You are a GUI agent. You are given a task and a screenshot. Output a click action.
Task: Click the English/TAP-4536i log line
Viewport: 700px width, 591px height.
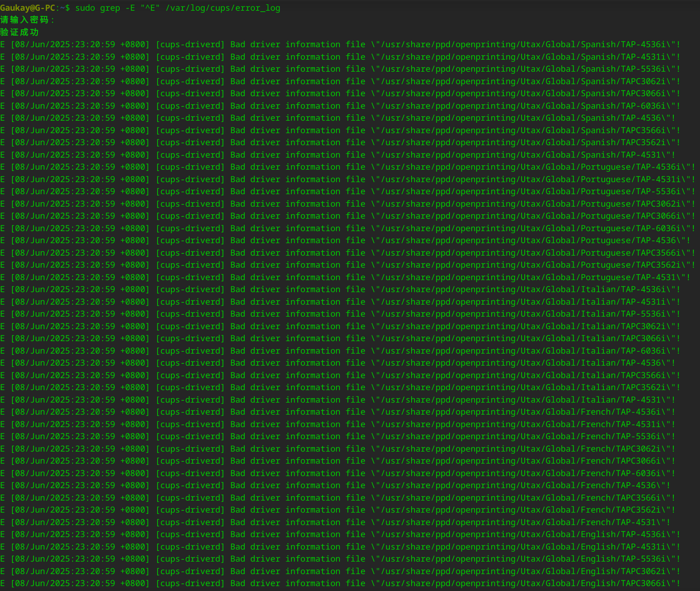340,534
